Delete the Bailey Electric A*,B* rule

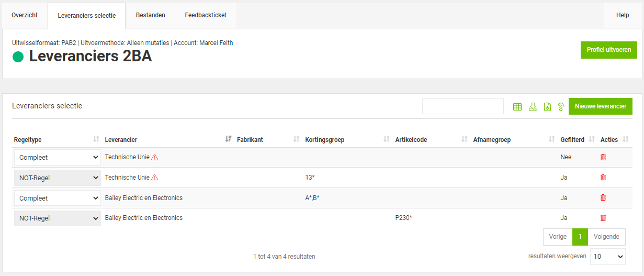tap(603, 198)
